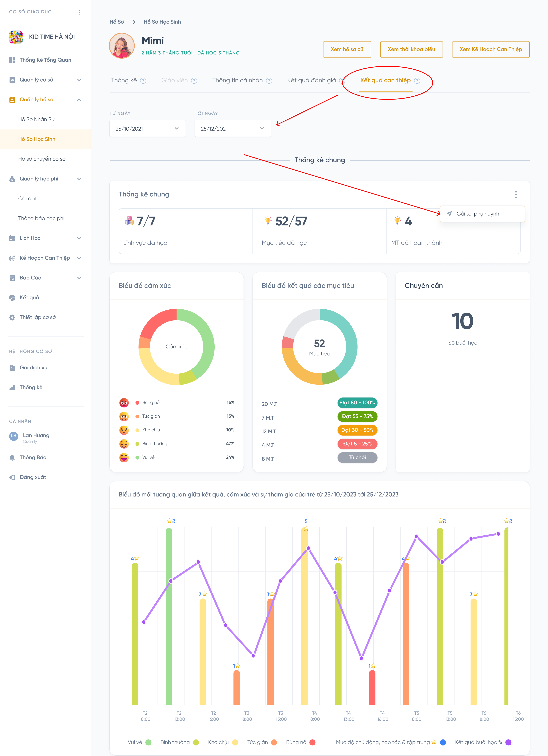Click help icon next to Kết quả can thiệp
Image resolution: width=548 pixels, height=756 pixels.
[x=417, y=81]
